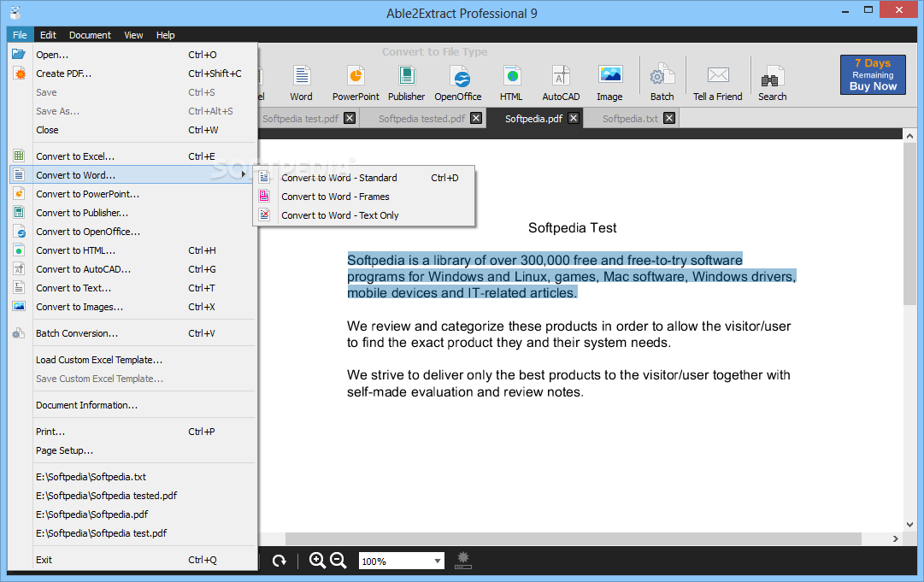Click the Word - Frames submenu icon
Image resolution: width=924 pixels, height=582 pixels.
[265, 197]
